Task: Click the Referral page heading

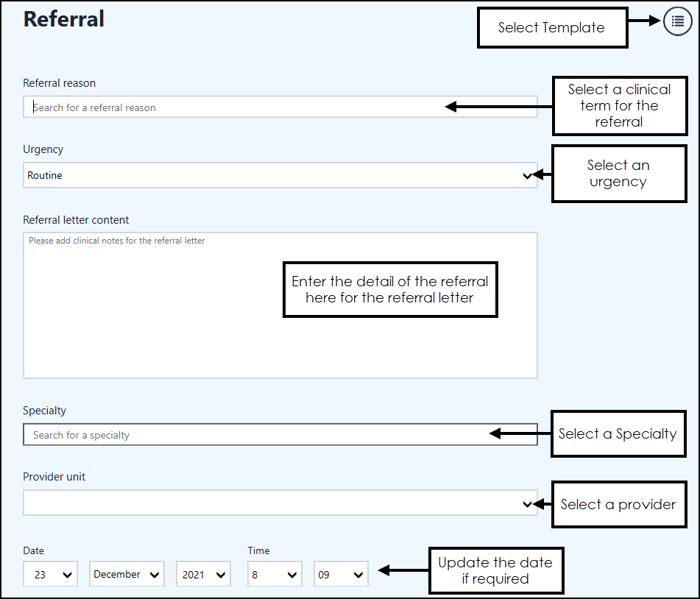Action: (64, 19)
